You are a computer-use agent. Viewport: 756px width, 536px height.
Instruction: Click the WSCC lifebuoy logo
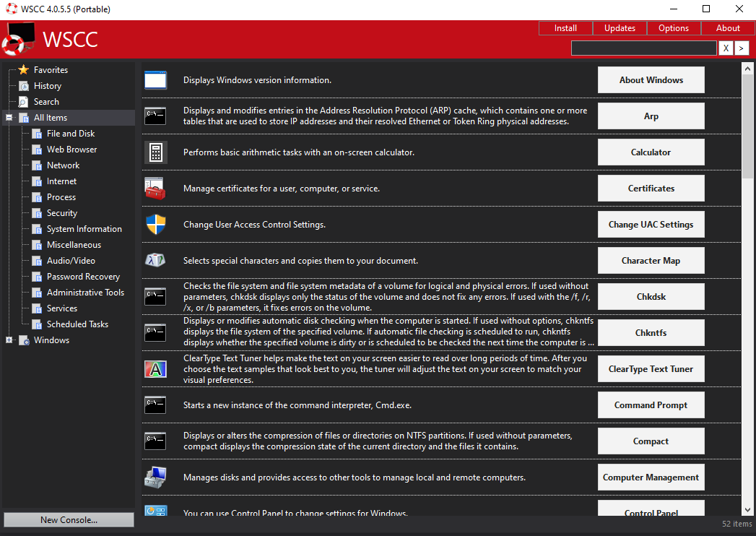pos(19,39)
